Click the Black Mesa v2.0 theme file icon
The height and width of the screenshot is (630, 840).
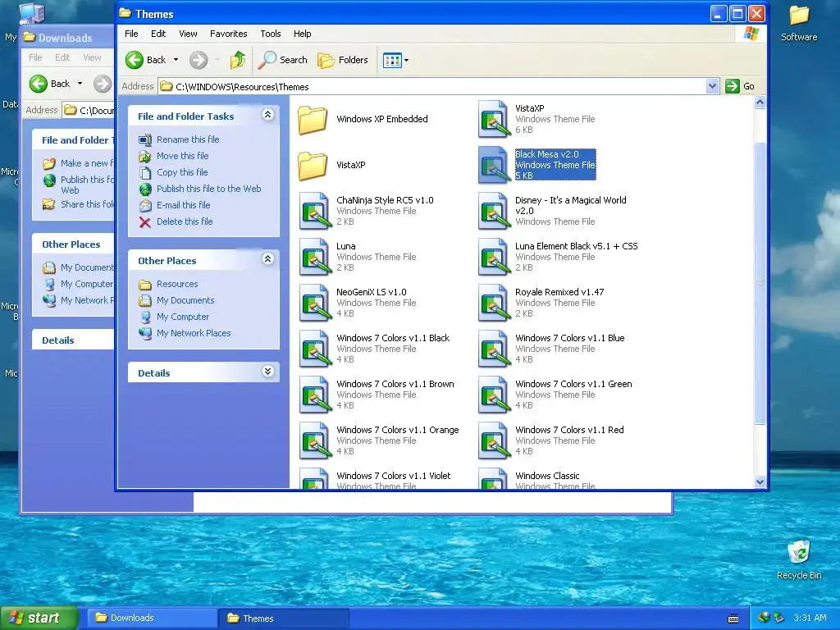tap(493, 165)
